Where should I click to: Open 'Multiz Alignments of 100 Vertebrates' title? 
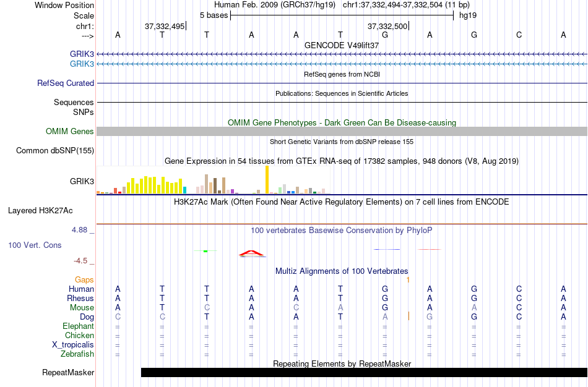[342, 271]
